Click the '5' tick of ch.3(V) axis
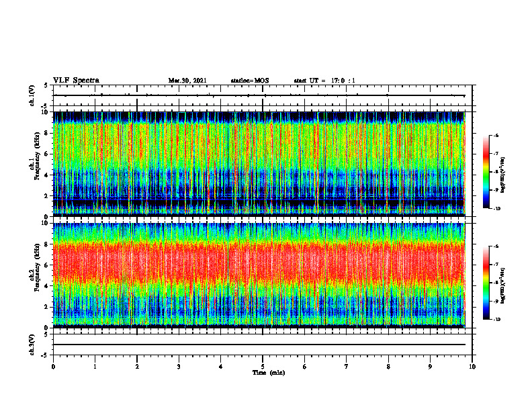The height and width of the screenshot is (411, 532). [46, 334]
